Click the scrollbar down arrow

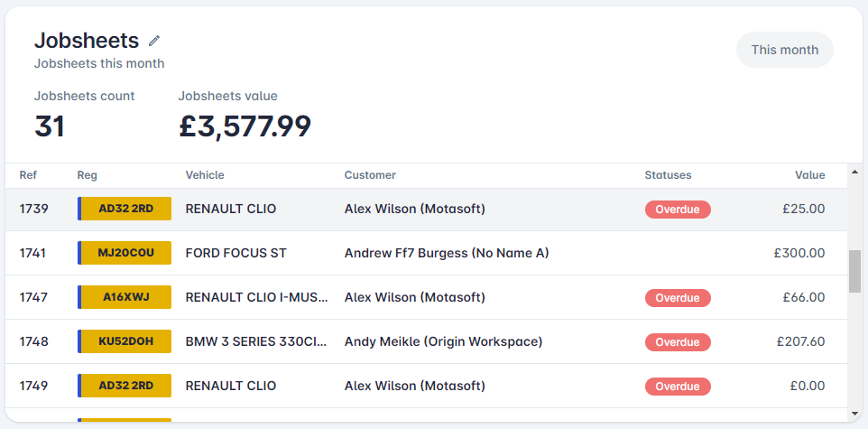point(854,414)
